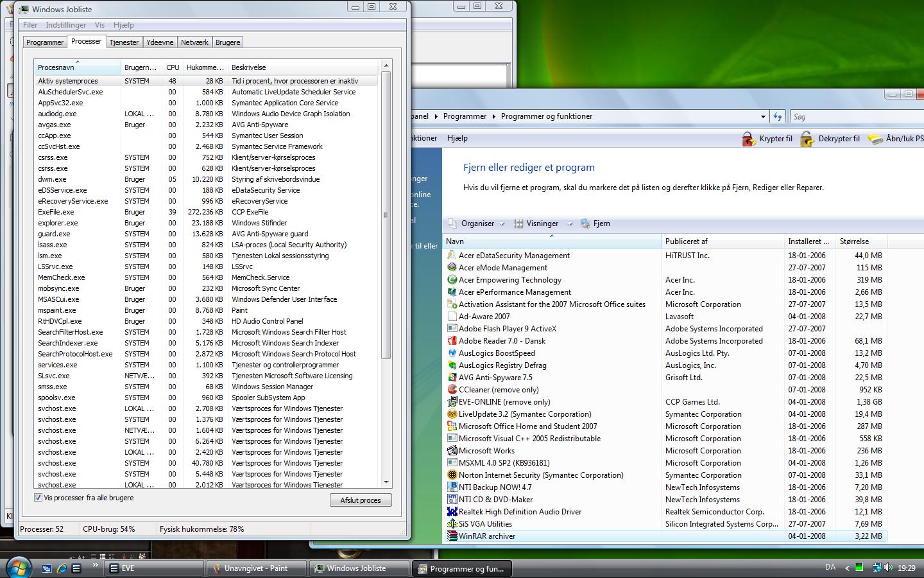Click the Windows Start orb

tap(17, 568)
